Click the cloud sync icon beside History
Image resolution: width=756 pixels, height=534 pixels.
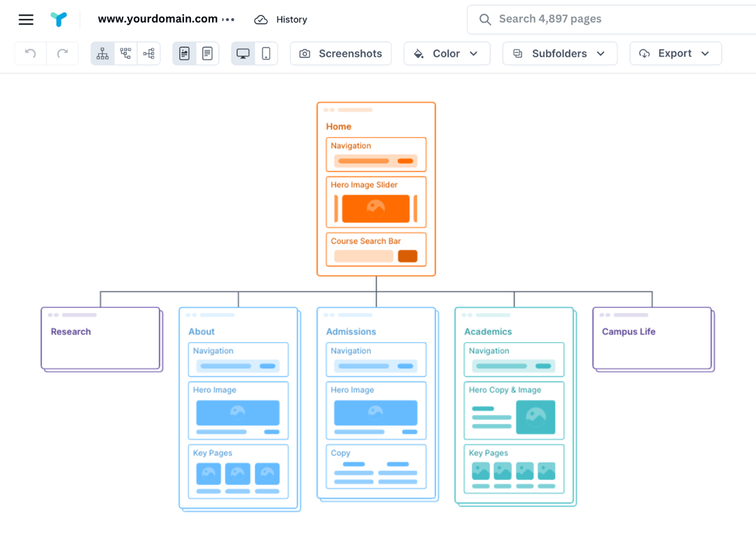tap(260, 20)
